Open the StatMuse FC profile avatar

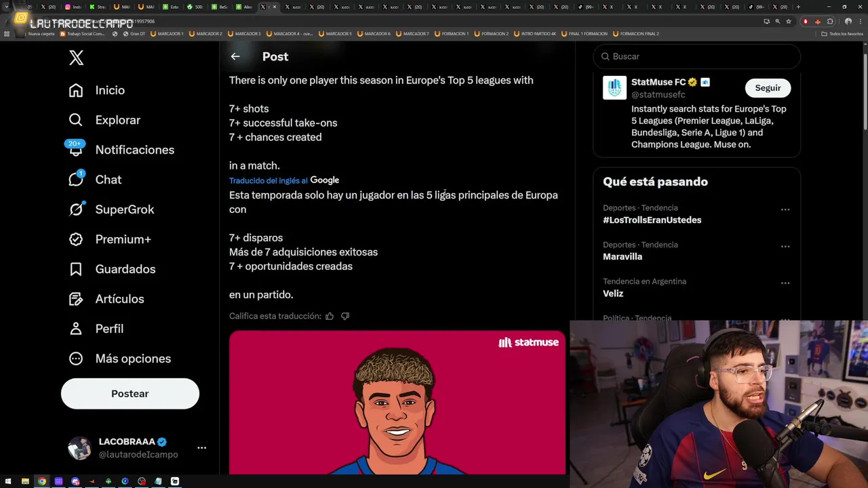pos(615,88)
